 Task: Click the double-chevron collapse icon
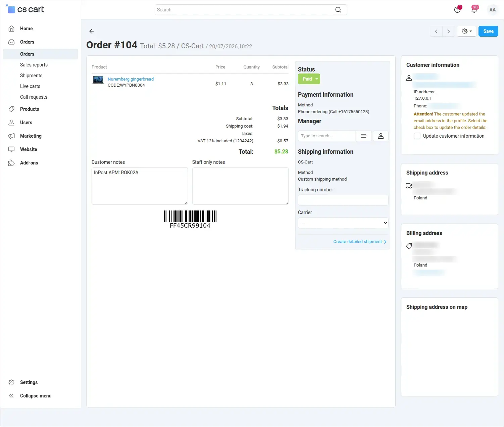click(11, 396)
